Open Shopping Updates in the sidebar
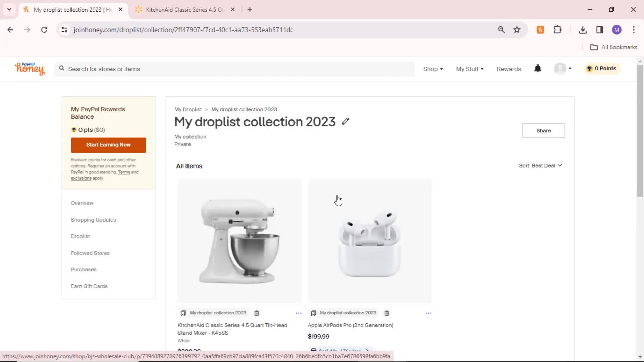644x362 pixels. tap(93, 220)
